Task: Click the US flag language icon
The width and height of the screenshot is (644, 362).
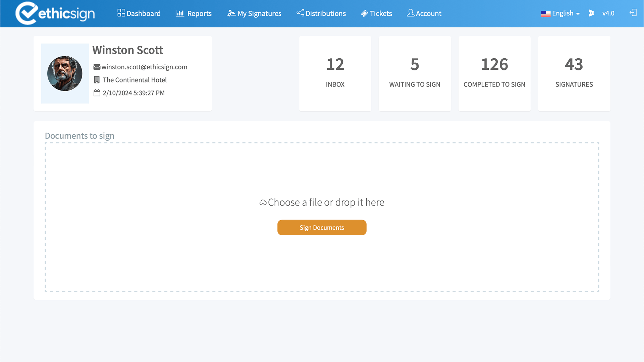Action: point(545,14)
